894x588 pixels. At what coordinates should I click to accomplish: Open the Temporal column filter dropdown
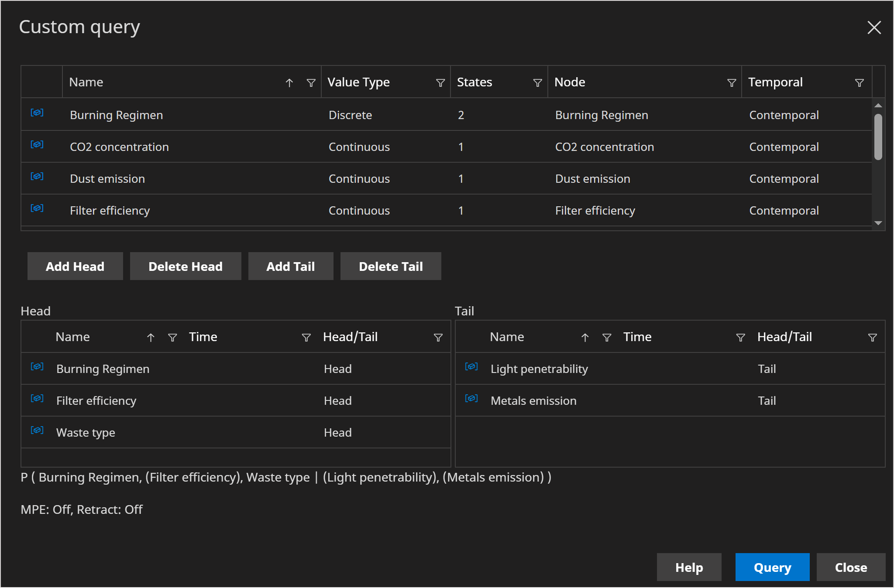coord(859,83)
